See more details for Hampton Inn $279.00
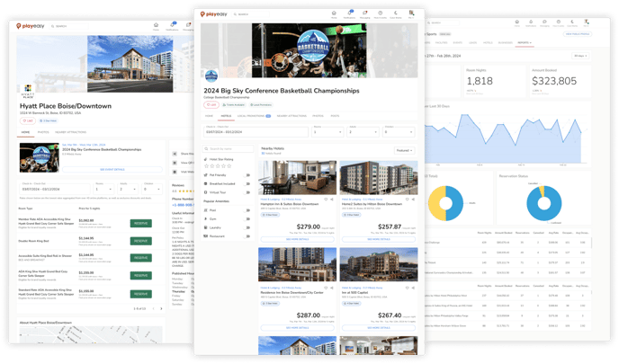The height and width of the screenshot is (364, 619). 297,239
